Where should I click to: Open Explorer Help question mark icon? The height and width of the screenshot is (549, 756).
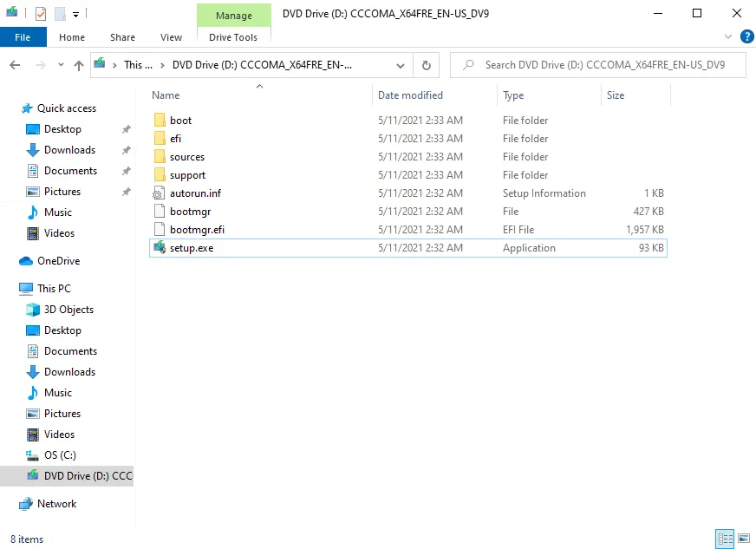click(x=746, y=36)
